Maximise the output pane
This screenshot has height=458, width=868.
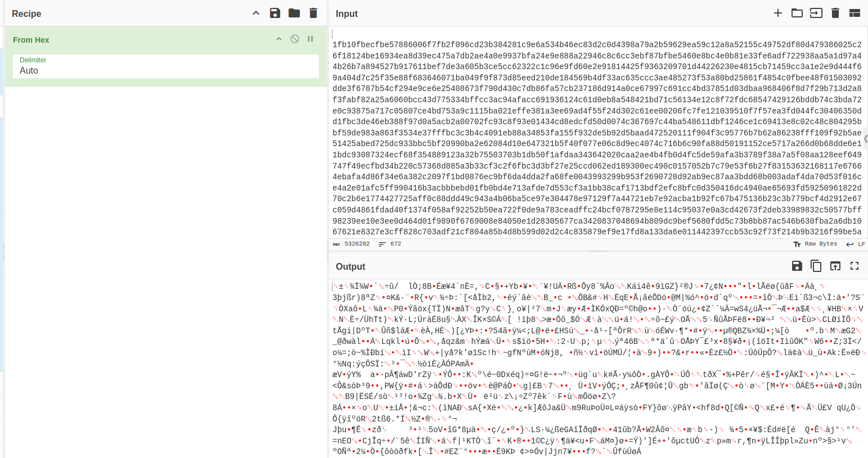(854, 266)
